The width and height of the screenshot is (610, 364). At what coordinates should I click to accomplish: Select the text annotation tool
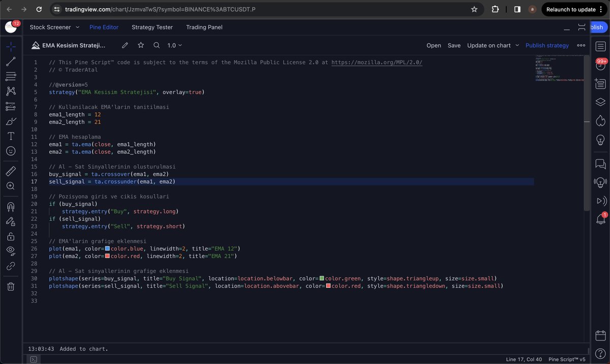[11, 136]
